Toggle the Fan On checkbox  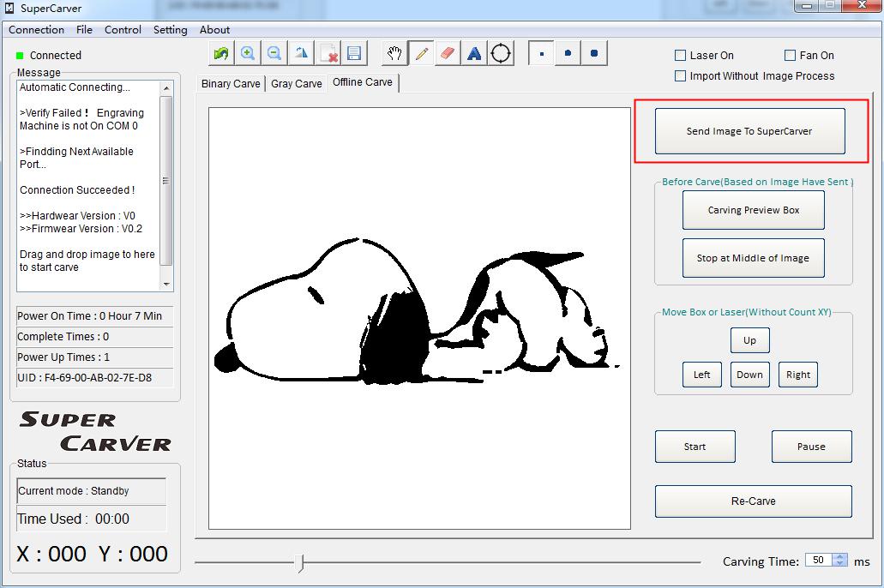(x=791, y=56)
